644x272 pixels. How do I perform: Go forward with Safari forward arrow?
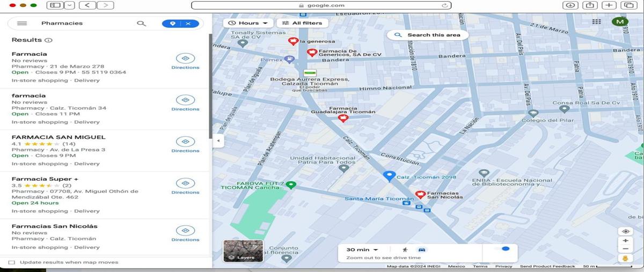(105, 5)
